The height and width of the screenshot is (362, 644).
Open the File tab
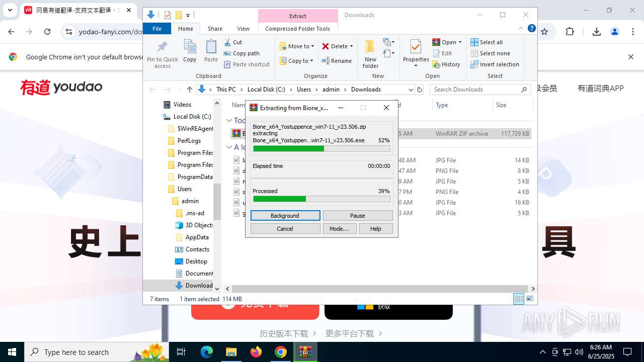point(157,29)
